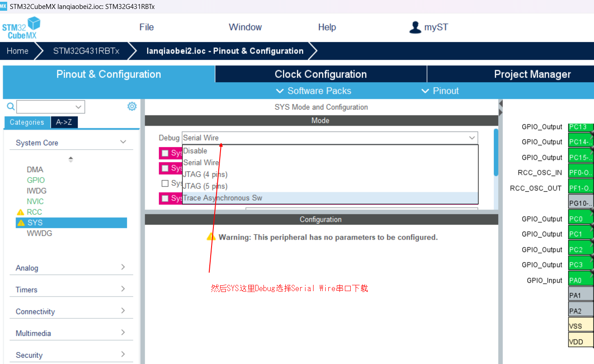Toggle the last pink Sys checkbox

click(x=165, y=198)
